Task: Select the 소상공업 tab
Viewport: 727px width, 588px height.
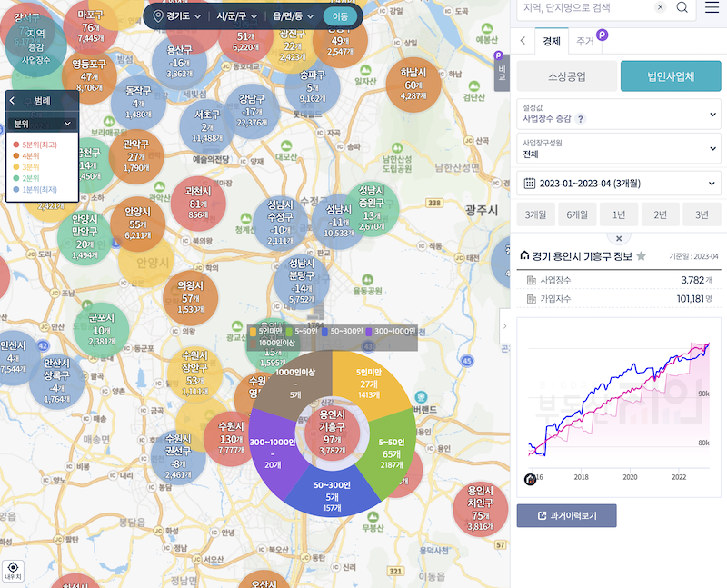Action: 566,76
